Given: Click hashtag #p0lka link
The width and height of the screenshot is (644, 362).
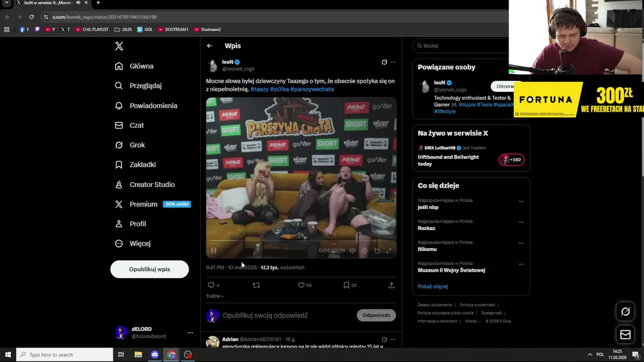Looking at the screenshot, I should [x=279, y=89].
